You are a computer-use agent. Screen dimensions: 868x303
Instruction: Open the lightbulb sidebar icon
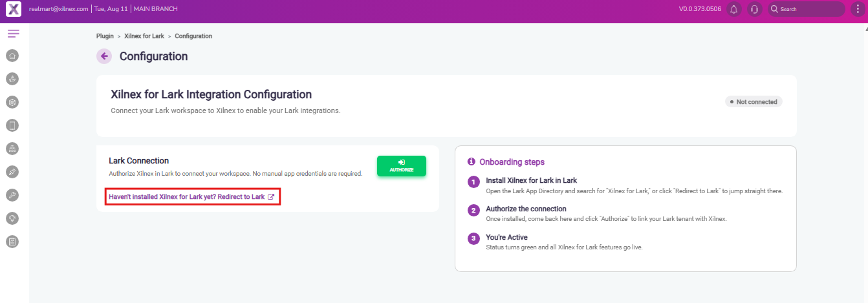tap(12, 218)
